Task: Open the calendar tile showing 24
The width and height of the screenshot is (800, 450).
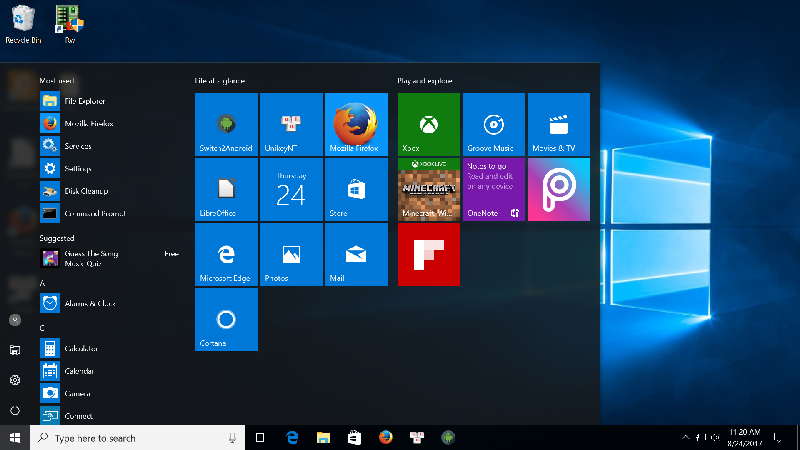Action: click(x=291, y=189)
